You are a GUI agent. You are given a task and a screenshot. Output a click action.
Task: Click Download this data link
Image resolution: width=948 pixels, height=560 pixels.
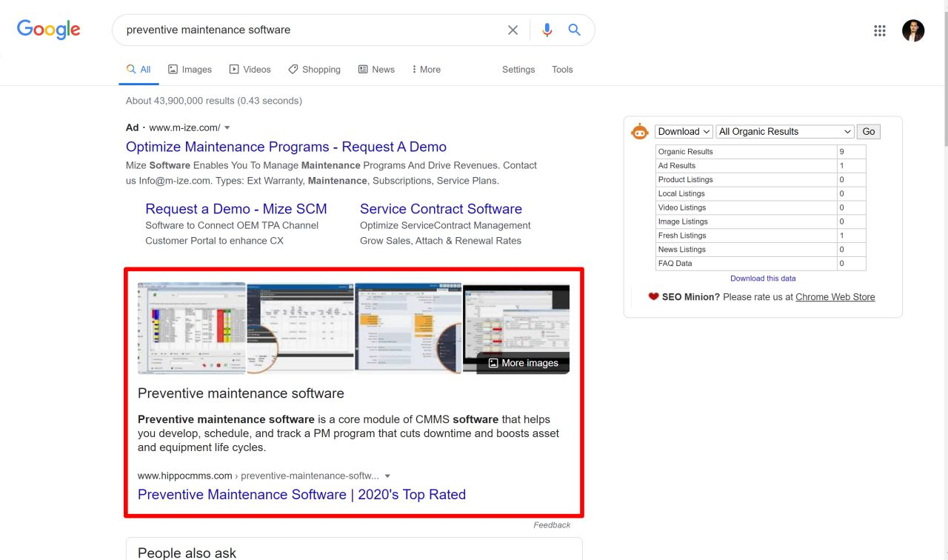click(763, 279)
